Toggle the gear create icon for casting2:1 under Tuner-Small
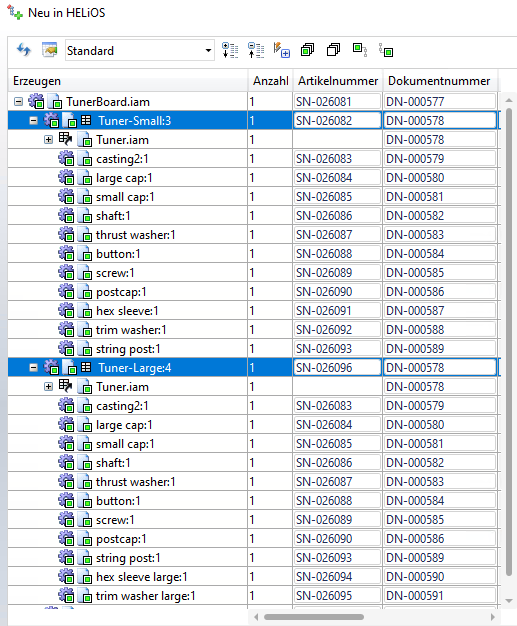This screenshot has width=517, height=626. pyautogui.click(x=66, y=158)
